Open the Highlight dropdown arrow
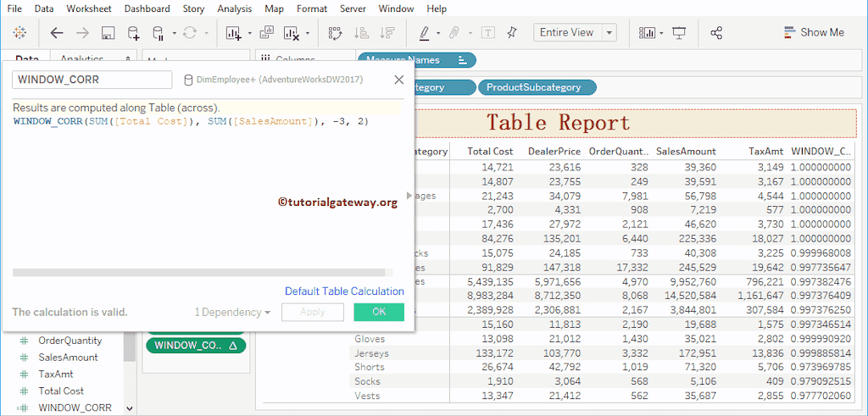Image resolution: width=868 pixels, height=416 pixels. pyautogui.click(x=438, y=33)
